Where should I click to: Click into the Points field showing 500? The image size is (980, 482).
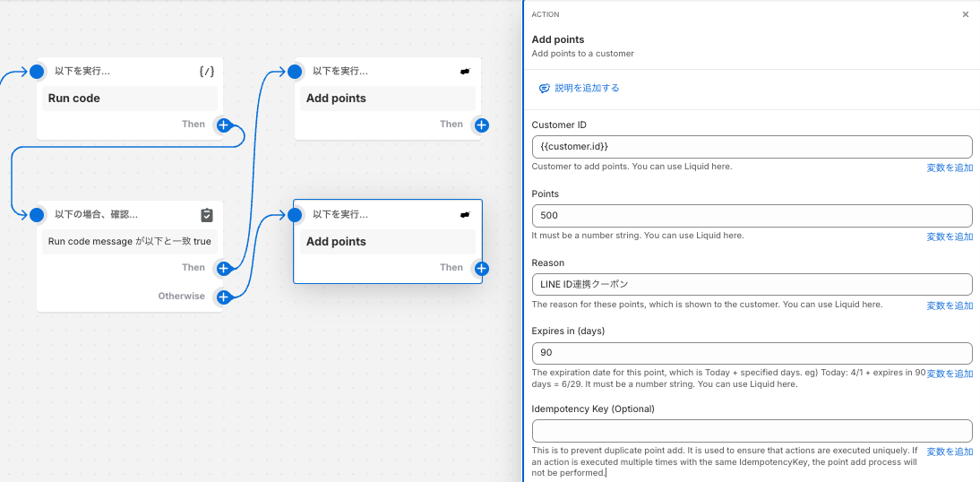pos(752,216)
